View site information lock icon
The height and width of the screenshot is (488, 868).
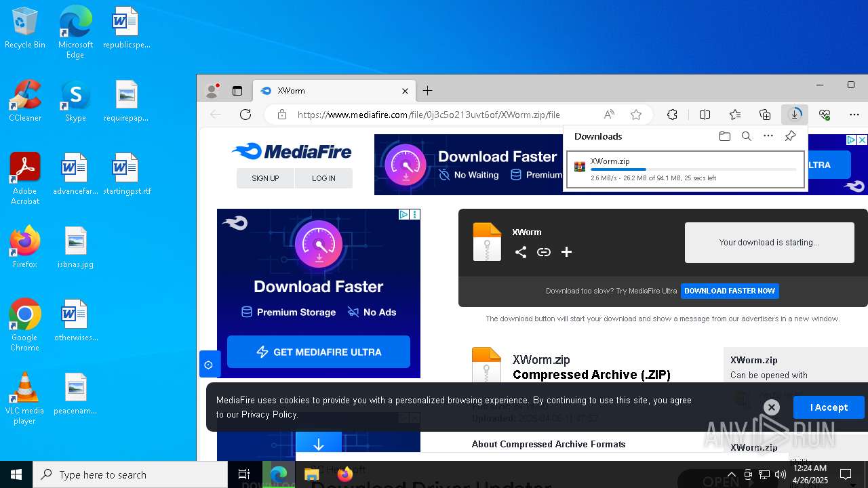coord(281,115)
